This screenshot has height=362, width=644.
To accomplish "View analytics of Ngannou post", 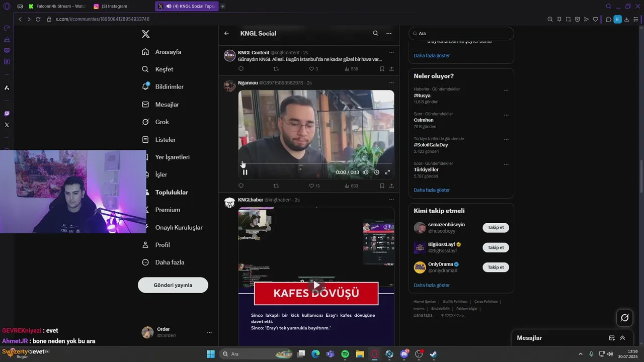I will tap(351, 186).
